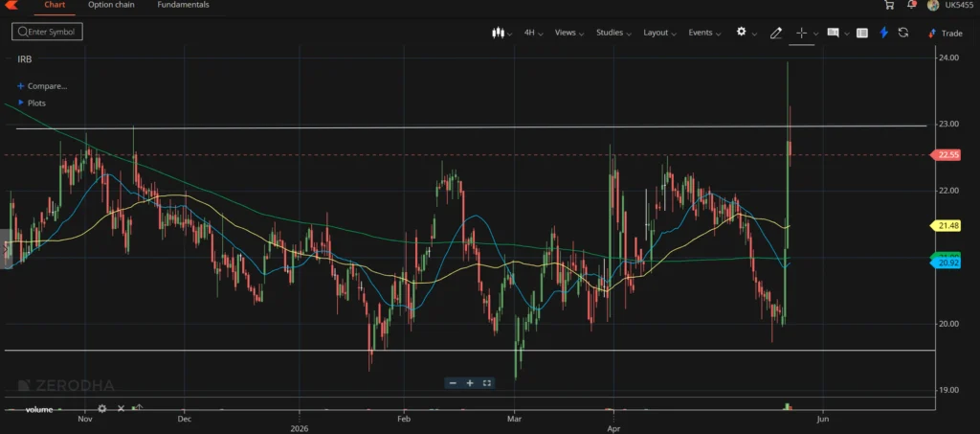This screenshot has width=980, height=434.
Task: Toggle the crosshair tool
Action: tap(801, 33)
